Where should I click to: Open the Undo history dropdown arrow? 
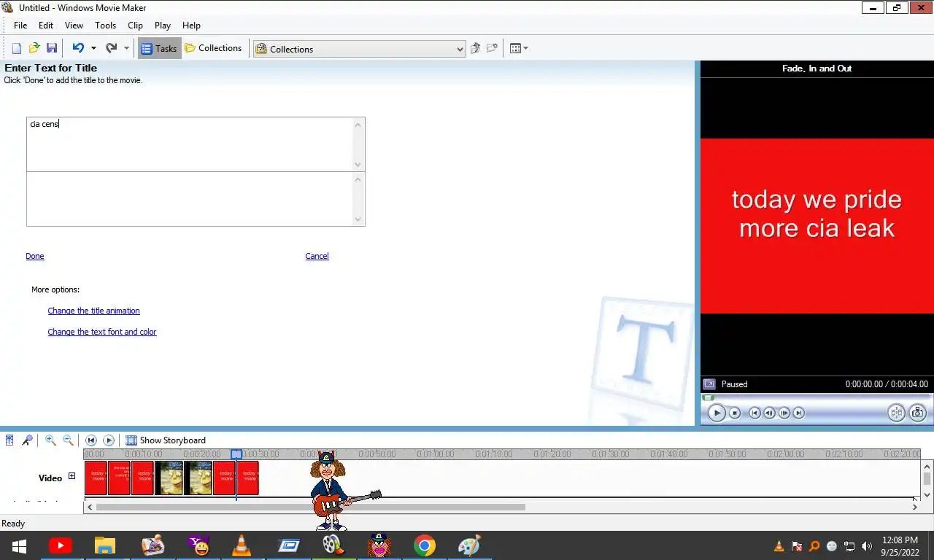(x=93, y=48)
